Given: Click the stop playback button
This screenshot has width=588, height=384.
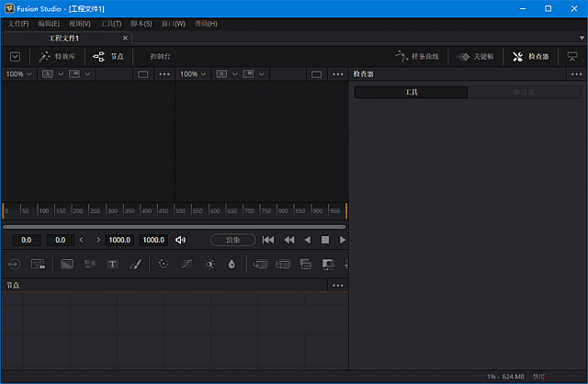Looking at the screenshot, I should point(324,240).
